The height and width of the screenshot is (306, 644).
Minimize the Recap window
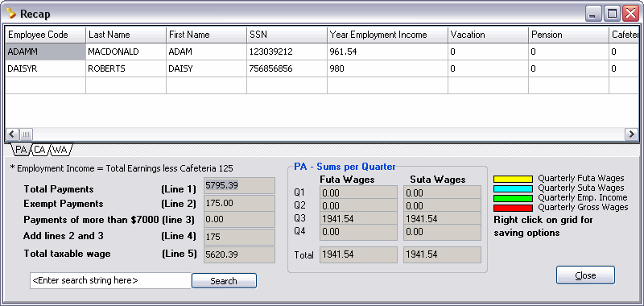592,14
